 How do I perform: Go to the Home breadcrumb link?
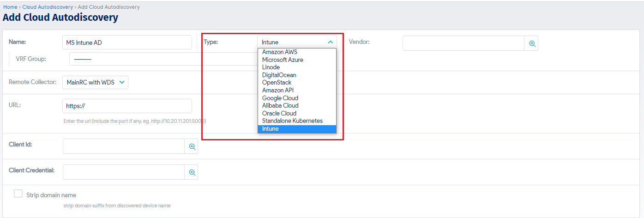10,7
